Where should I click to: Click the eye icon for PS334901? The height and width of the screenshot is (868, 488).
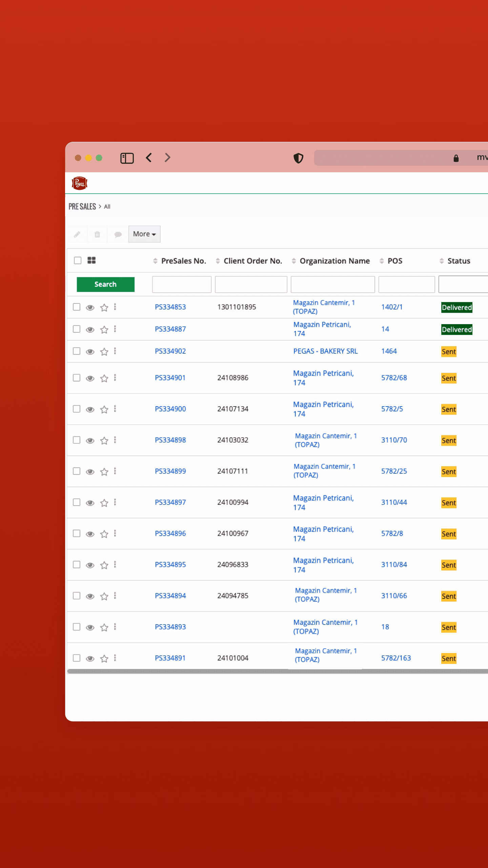[x=90, y=378]
